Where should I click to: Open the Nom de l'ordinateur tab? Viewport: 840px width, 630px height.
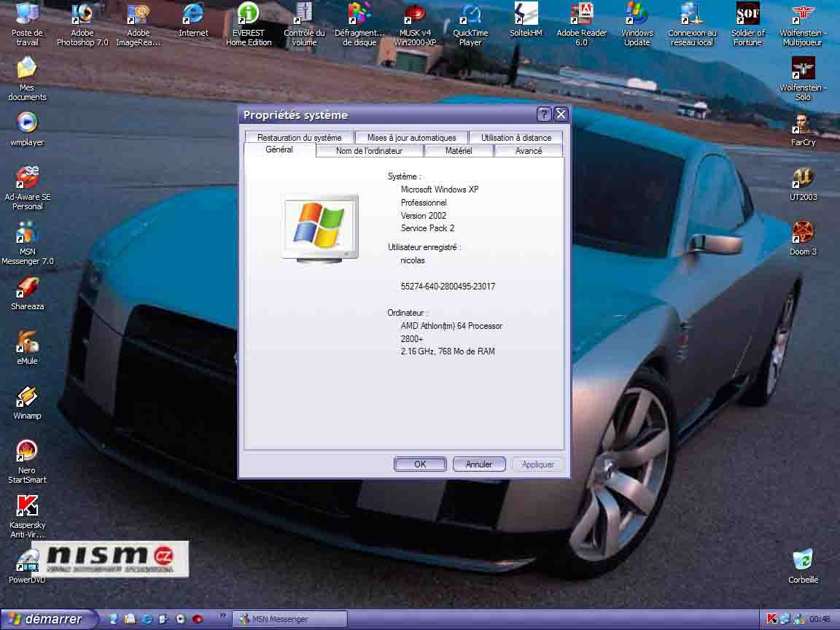pos(369,150)
